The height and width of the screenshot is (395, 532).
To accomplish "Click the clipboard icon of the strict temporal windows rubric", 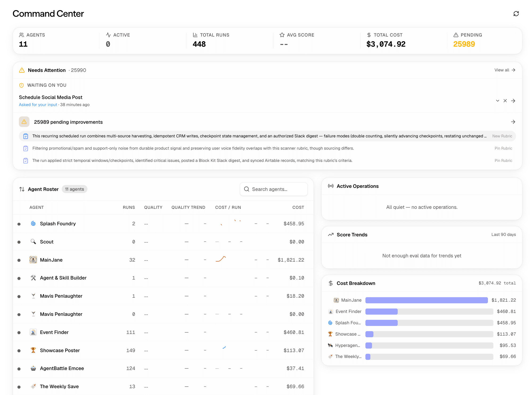I will coord(26,160).
